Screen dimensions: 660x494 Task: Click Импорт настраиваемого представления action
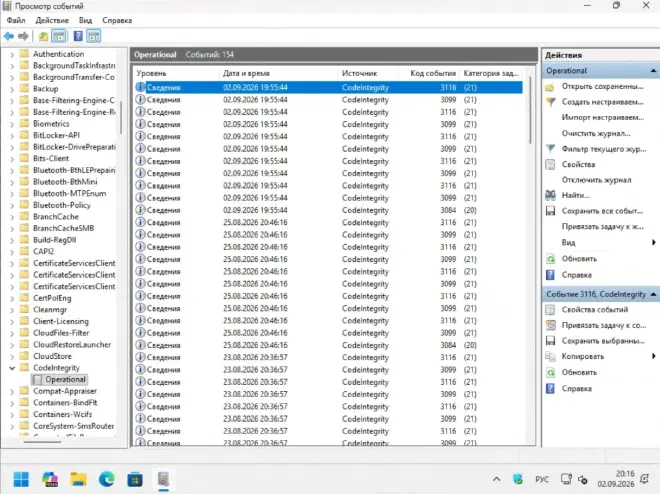[x=602, y=117]
